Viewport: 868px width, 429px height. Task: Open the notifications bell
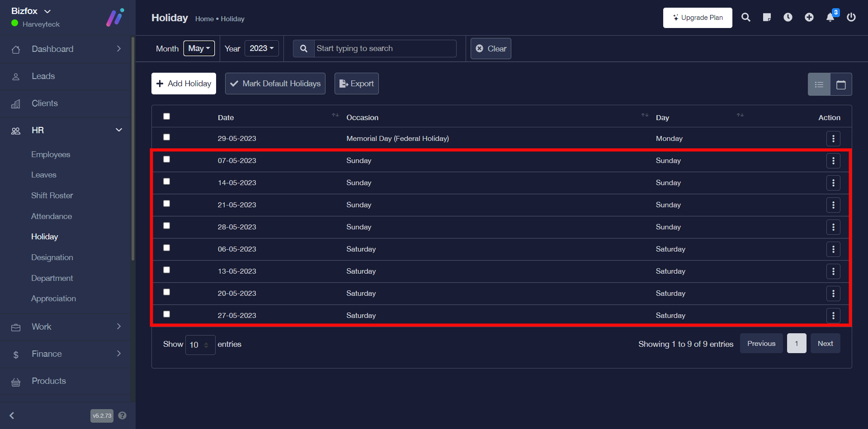[x=830, y=18]
